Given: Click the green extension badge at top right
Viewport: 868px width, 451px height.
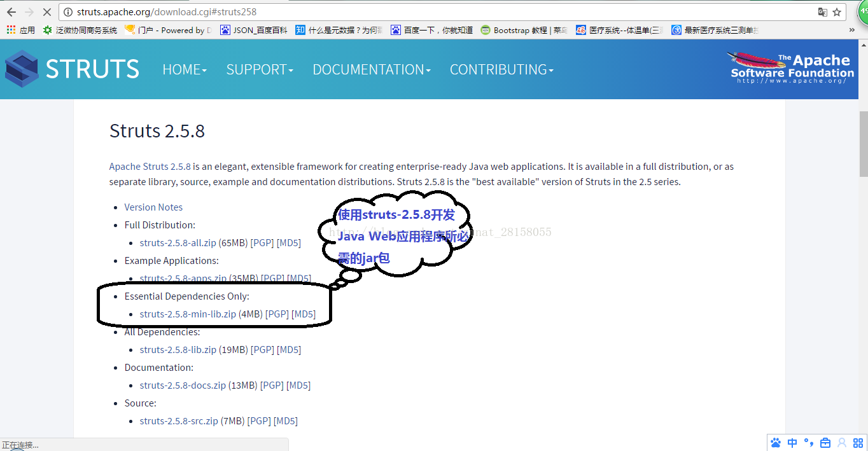Looking at the screenshot, I should (862, 12).
